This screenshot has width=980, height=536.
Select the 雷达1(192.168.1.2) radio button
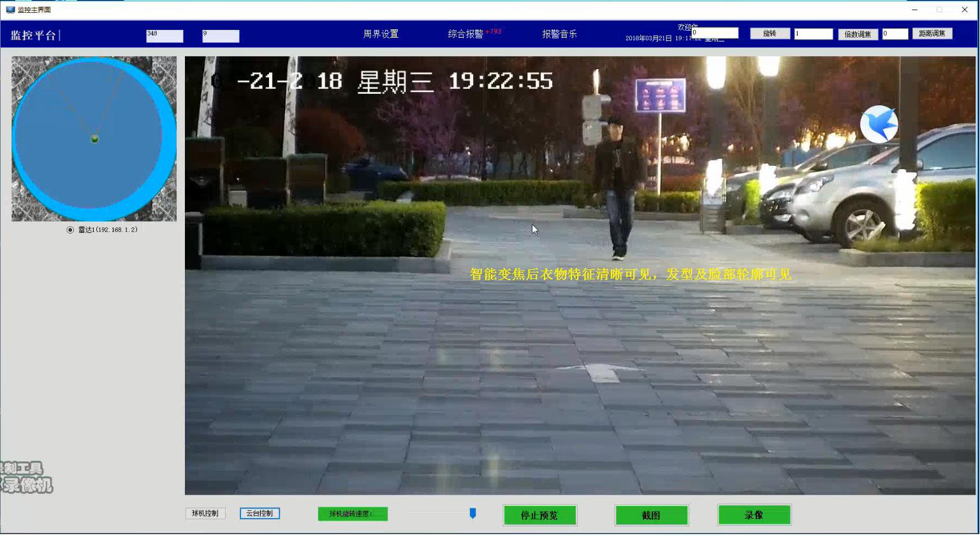click(70, 230)
